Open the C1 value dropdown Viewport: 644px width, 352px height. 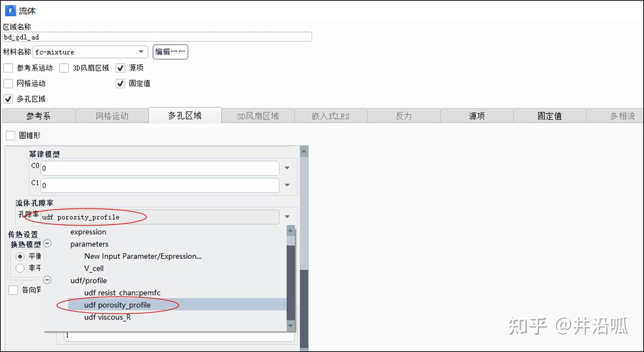[287, 185]
